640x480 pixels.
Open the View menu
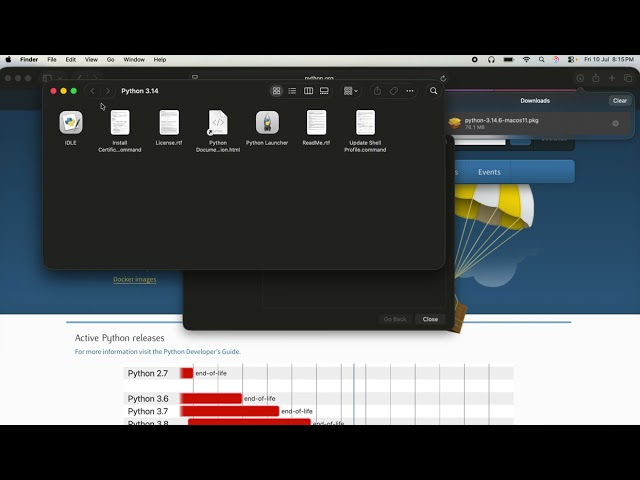pos(91,60)
